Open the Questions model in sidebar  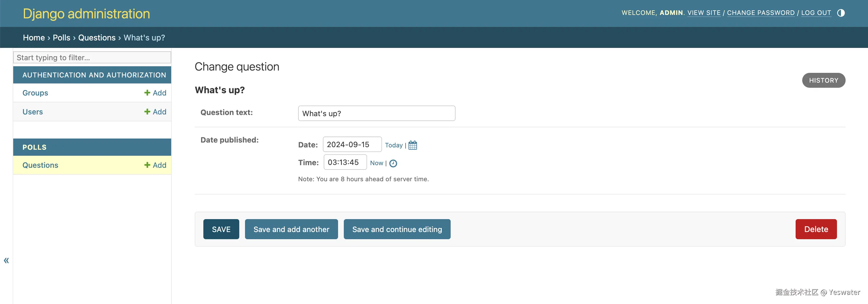pos(40,165)
